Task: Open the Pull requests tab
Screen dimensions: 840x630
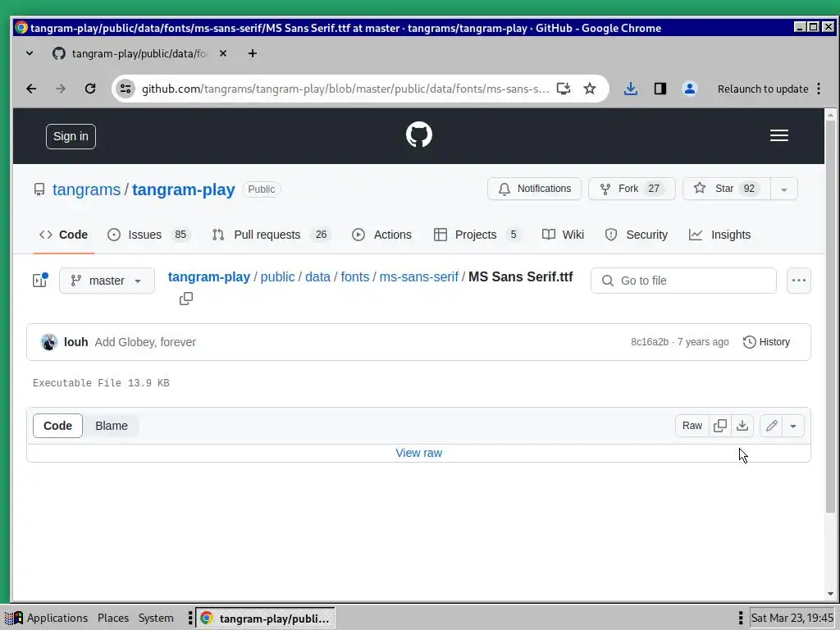Action: click(272, 235)
